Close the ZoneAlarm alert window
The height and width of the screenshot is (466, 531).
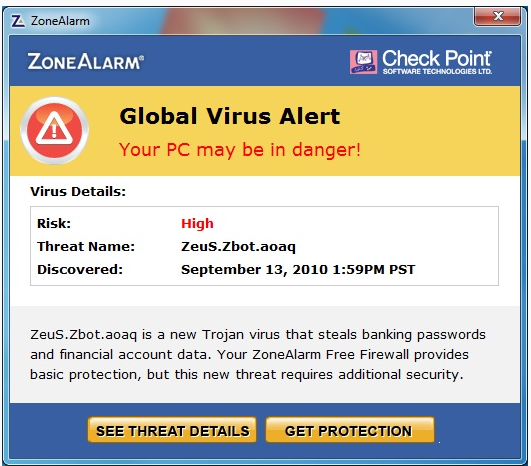pos(497,16)
